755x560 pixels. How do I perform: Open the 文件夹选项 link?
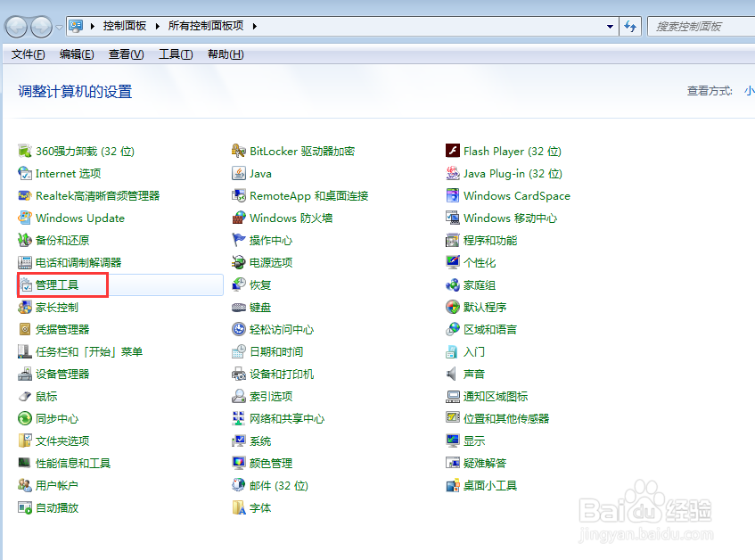(62, 441)
